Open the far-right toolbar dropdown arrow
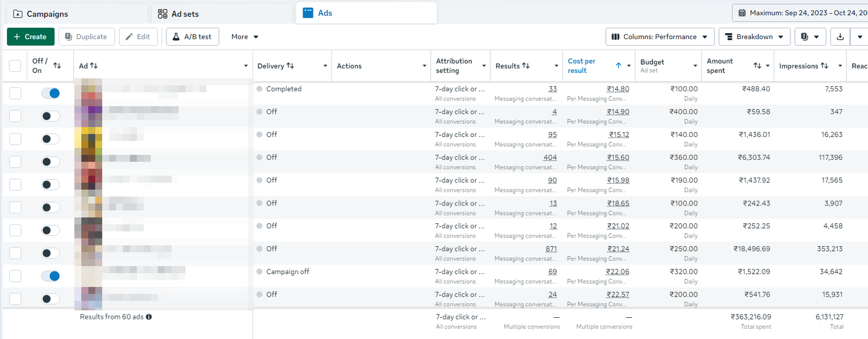868x339 pixels. (x=860, y=36)
